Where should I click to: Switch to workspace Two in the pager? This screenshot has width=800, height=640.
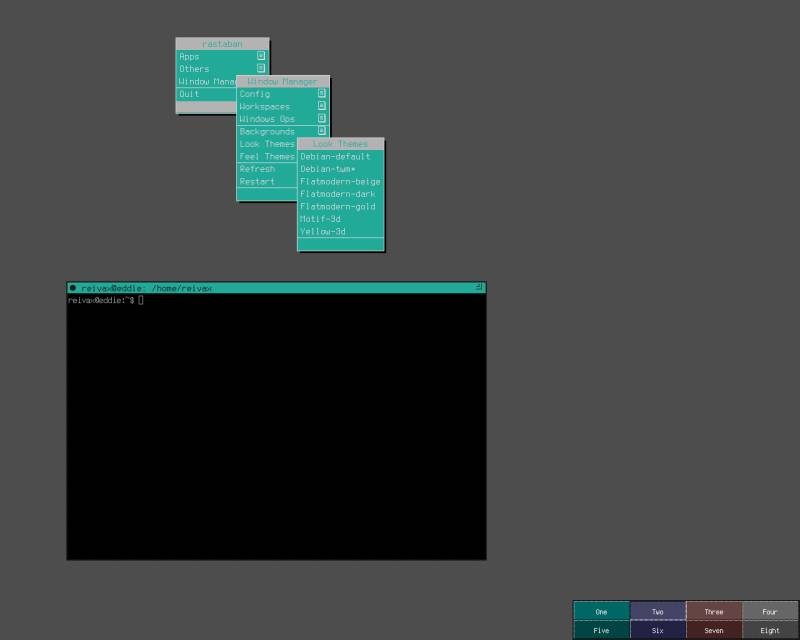point(658,612)
